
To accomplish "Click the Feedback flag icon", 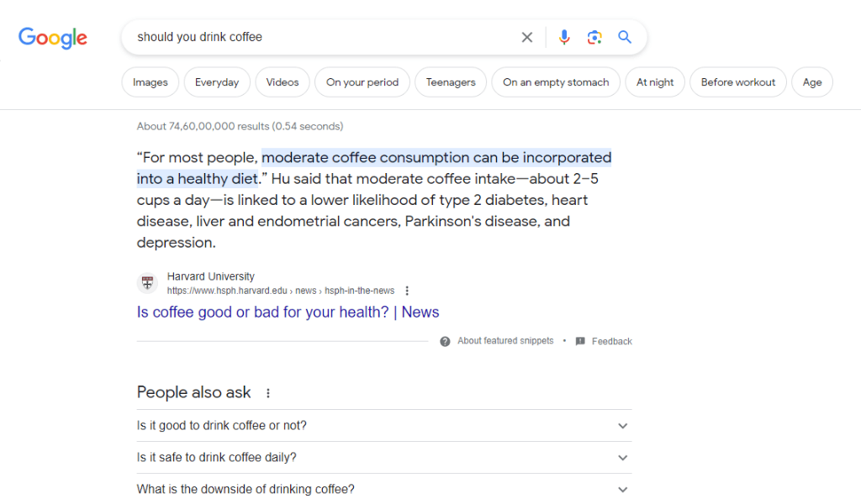I will coord(580,341).
